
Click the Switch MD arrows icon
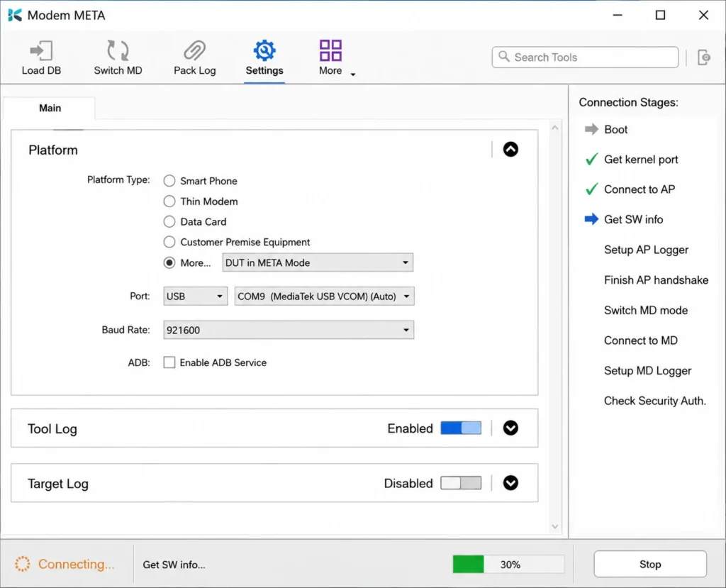[x=118, y=50]
